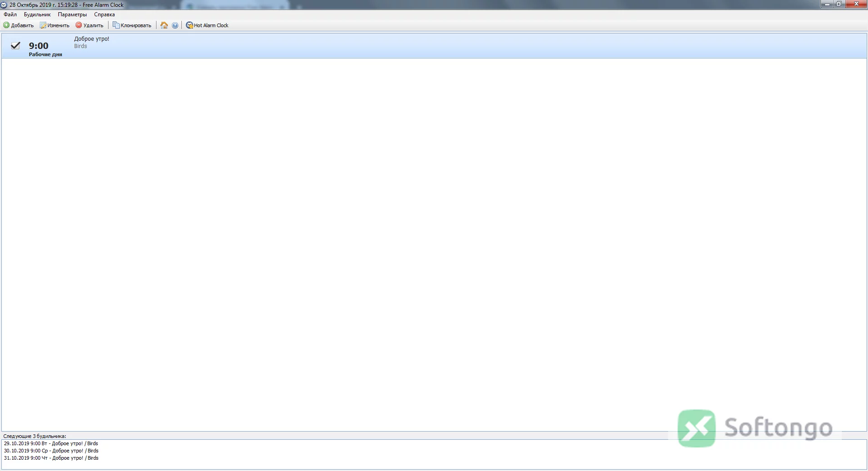Select the 9:00 alarm time text
868x471 pixels.
coord(38,46)
